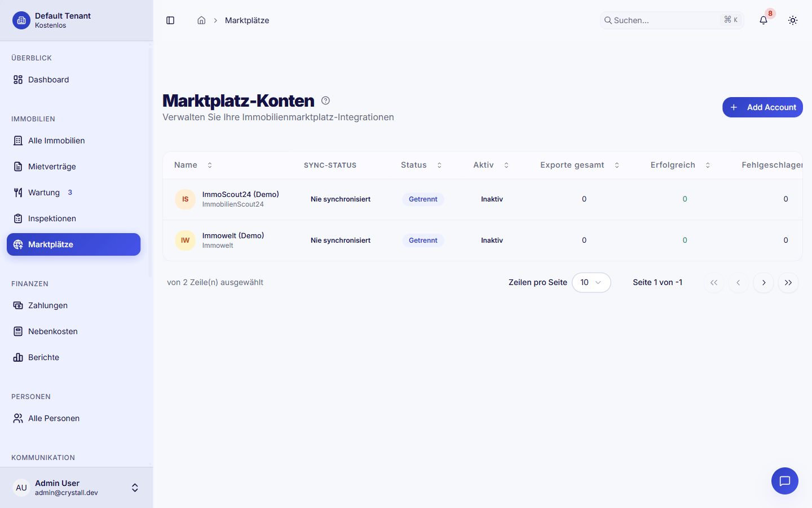Click the Getrennt badge for ImmoScout24
The height and width of the screenshot is (508, 812).
pyautogui.click(x=423, y=199)
